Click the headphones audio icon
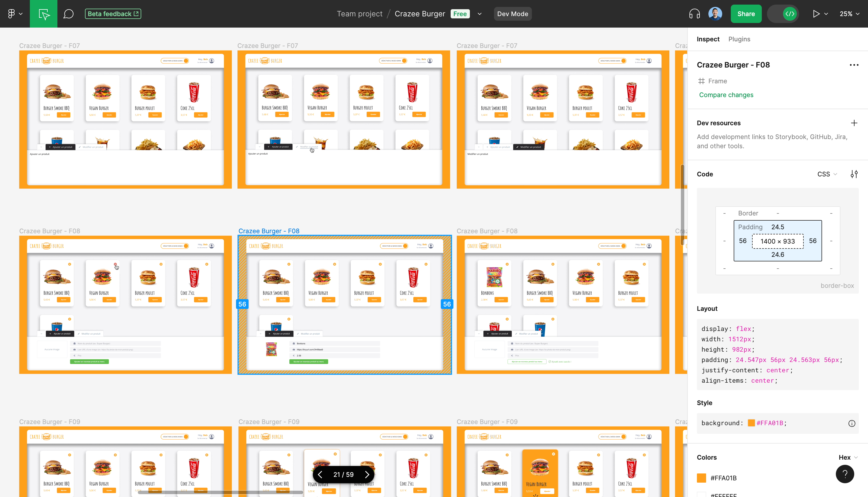Screen dimensions: 868x497 pyautogui.click(x=694, y=14)
